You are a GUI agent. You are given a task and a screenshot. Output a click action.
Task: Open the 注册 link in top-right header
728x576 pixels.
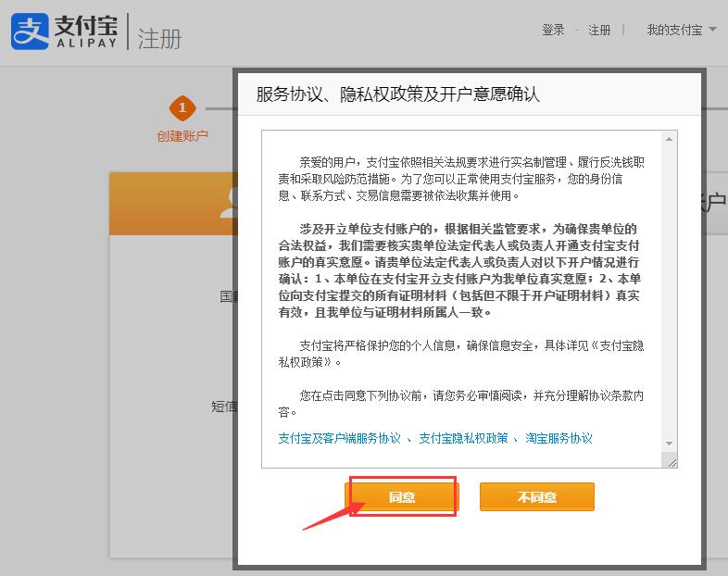click(599, 30)
